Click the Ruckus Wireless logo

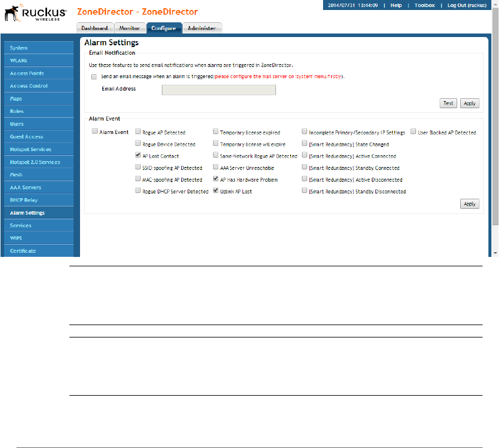[x=35, y=13]
